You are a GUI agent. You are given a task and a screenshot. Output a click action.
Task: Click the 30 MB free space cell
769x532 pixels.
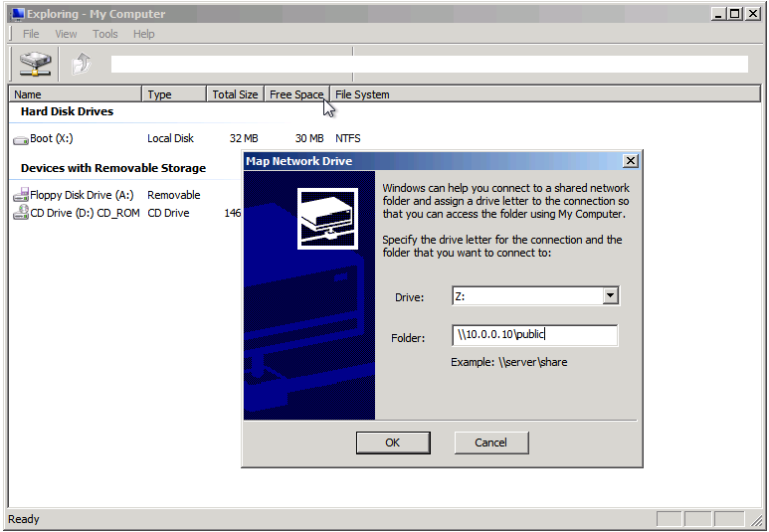click(309, 139)
